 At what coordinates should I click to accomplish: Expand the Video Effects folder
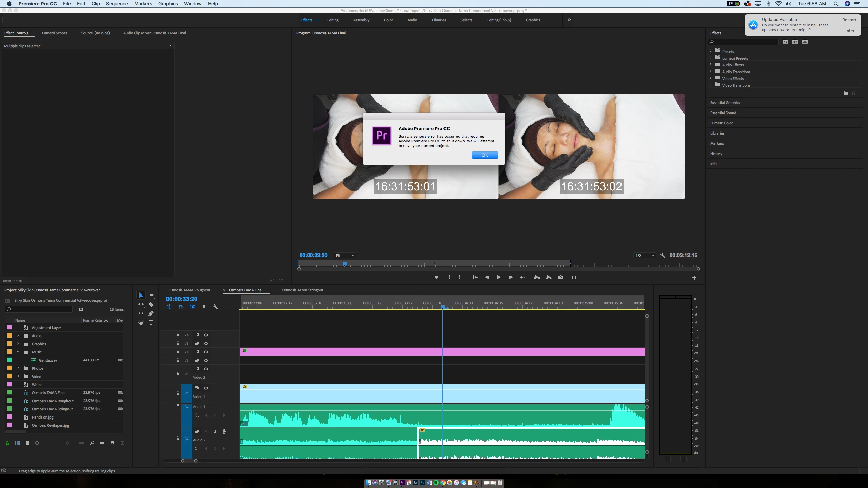click(711, 78)
